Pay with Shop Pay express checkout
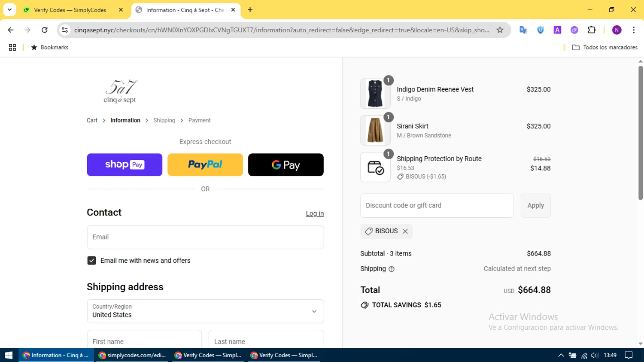Image resolution: width=644 pixels, height=362 pixels. 125,165
